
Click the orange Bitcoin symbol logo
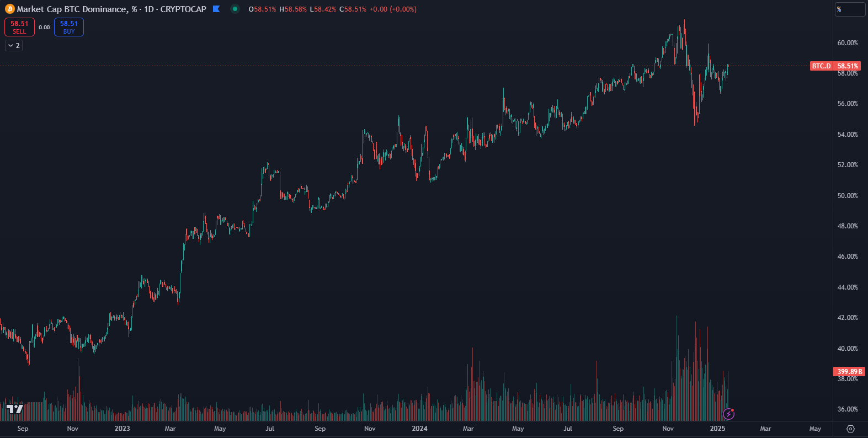[x=9, y=9]
